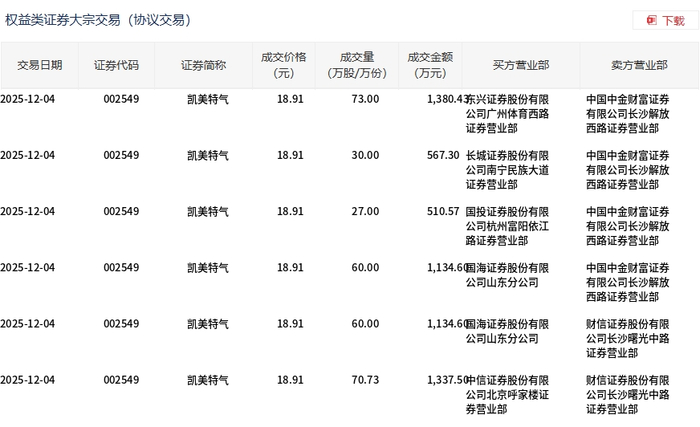Select the 1,337.50 amount cell

click(447, 380)
